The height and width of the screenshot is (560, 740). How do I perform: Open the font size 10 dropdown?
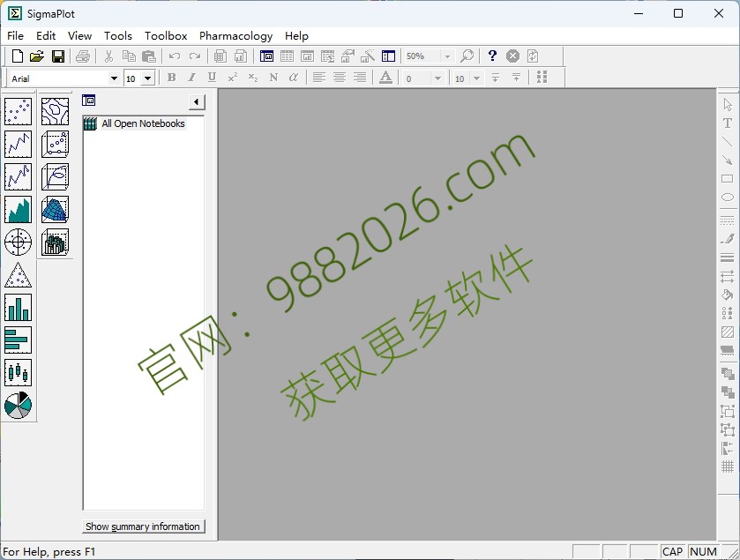(x=147, y=78)
